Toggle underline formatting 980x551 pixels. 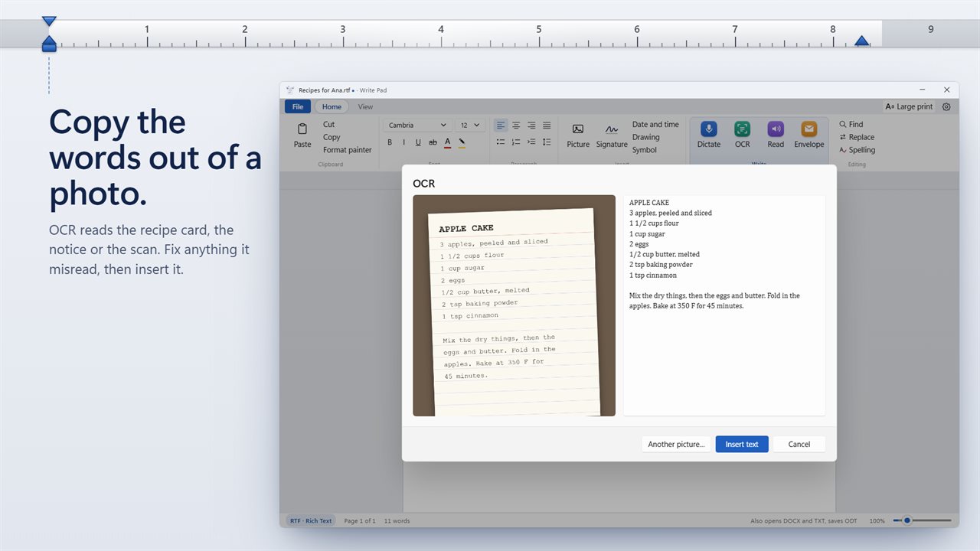418,142
